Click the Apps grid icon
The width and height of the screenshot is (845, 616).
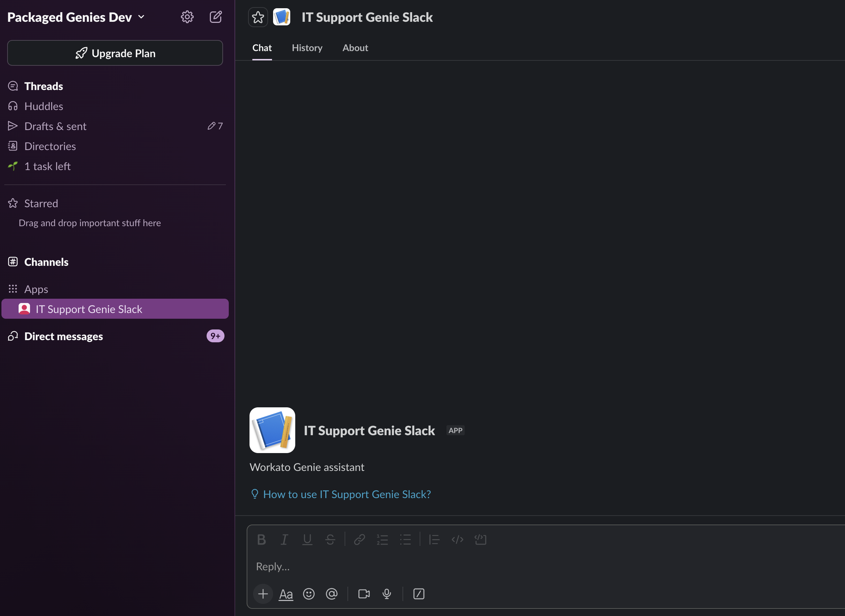click(13, 289)
